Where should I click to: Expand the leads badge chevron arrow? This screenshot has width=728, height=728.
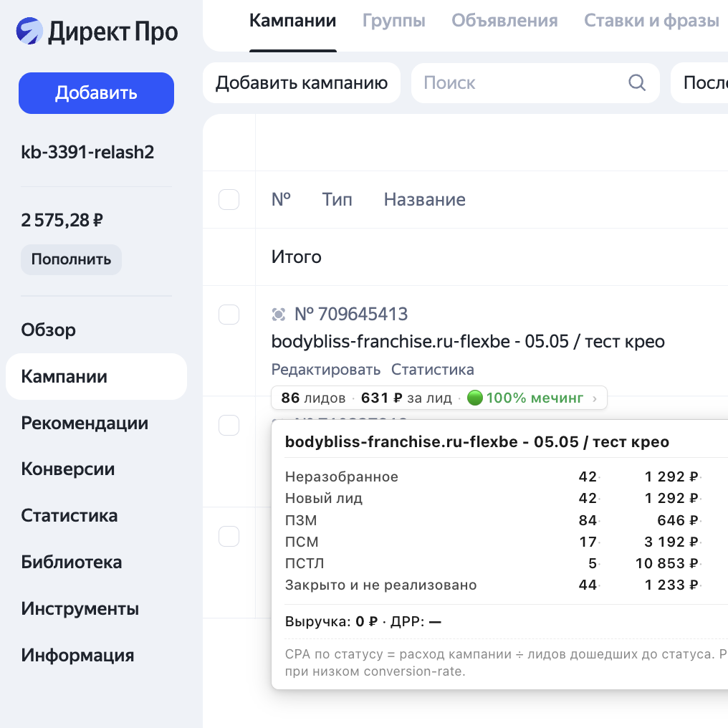coord(595,398)
